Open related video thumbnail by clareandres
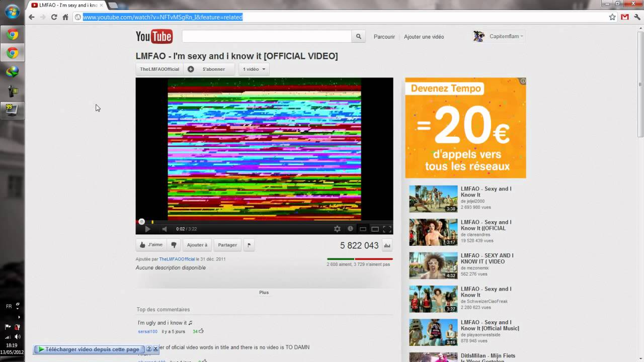 [433, 232]
